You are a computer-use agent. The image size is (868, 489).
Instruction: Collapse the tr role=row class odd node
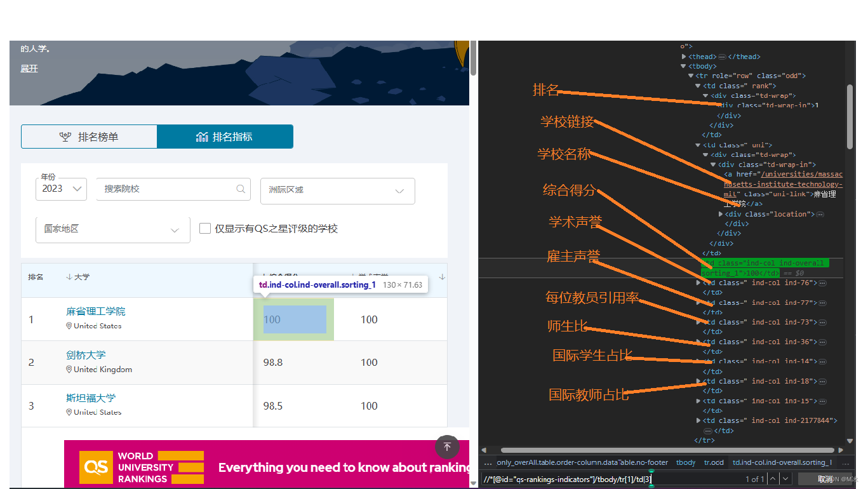click(x=691, y=76)
